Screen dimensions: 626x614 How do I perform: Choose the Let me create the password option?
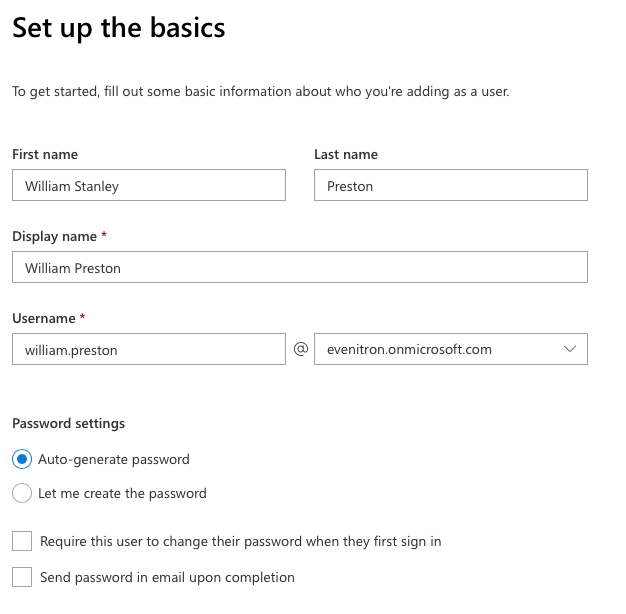click(22, 493)
